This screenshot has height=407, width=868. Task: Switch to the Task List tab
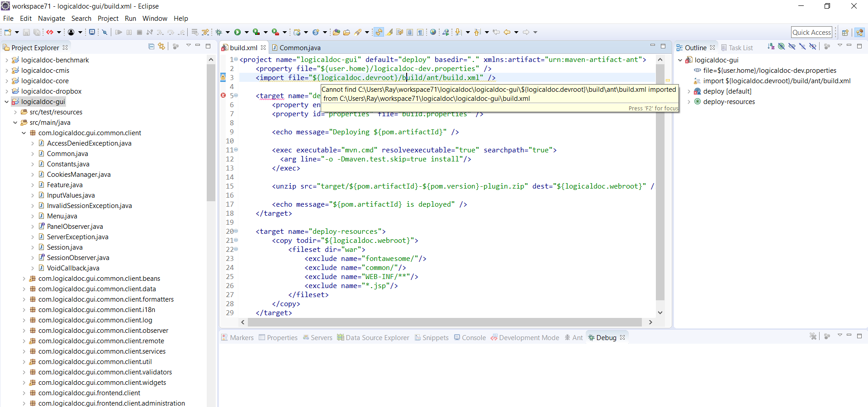(737, 47)
